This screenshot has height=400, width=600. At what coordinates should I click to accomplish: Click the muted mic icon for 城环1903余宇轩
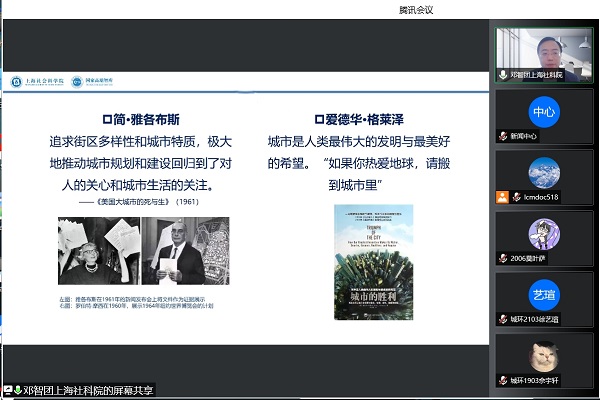(504, 380)
